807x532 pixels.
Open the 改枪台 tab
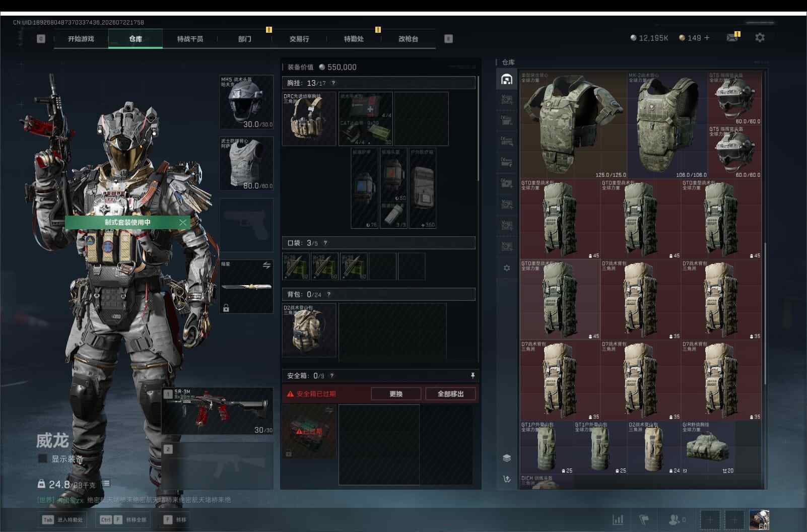[x=408, y=39]
